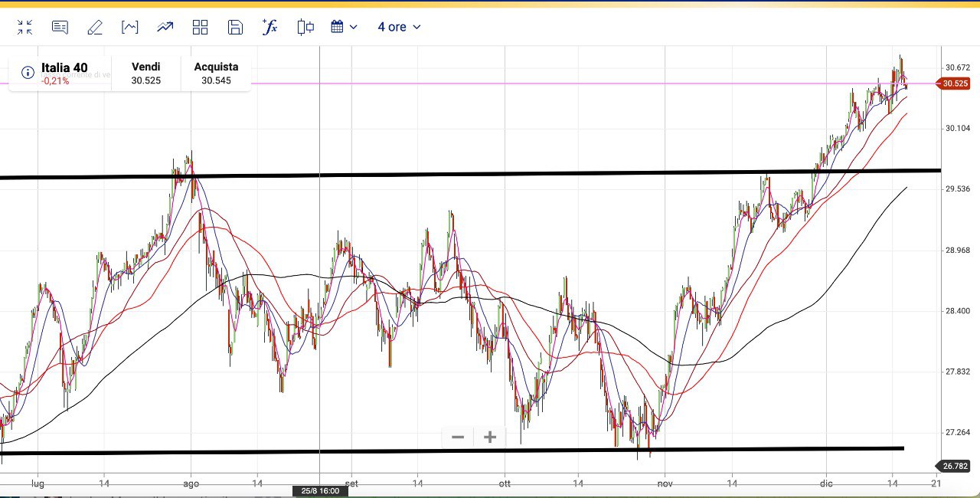The width and height of the screenshot is (980, 498).
Task: Open the four-square chart layout grid
Action: tap(201, 28)
